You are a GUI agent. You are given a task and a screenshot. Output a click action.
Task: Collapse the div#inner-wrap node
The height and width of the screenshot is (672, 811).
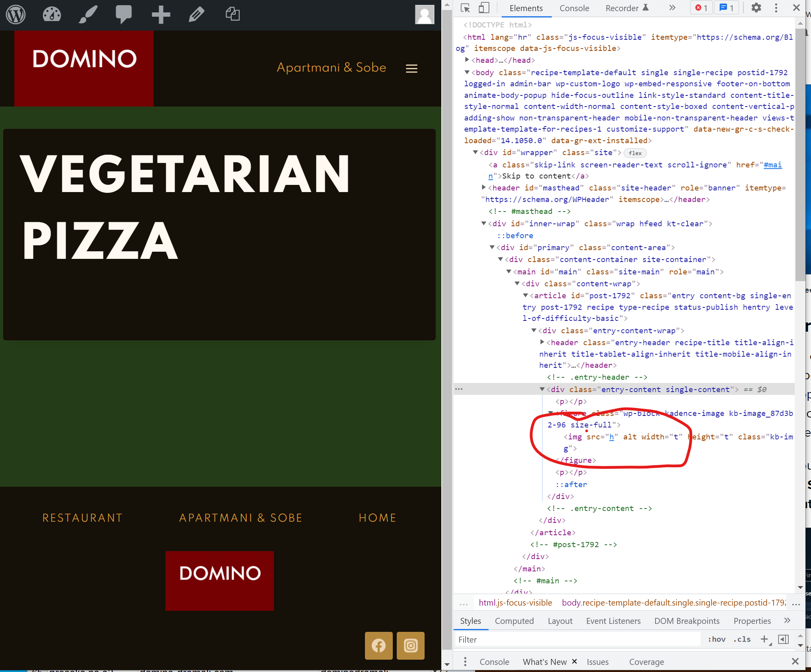(x=484, y=223)
